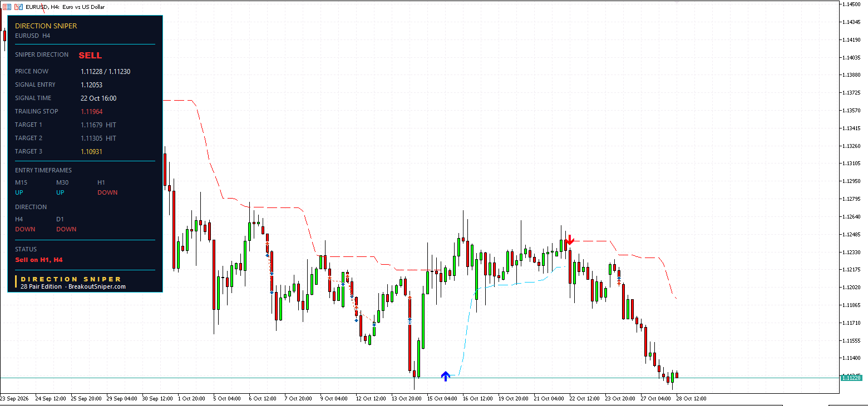Click the 1.12020 level on price axis
This screenshot has width=868, height=406.
[852, 288]
